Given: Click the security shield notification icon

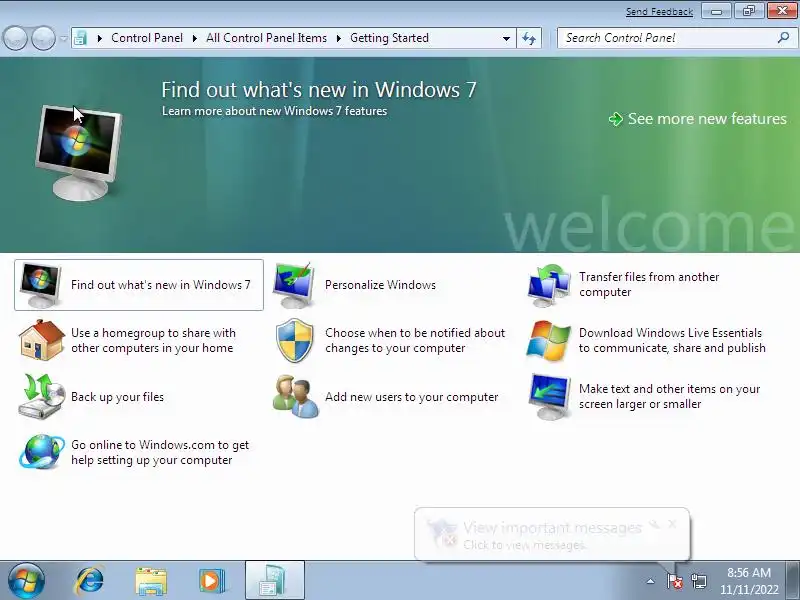Looking at the screenshot, I should click(x=294, y=340).
